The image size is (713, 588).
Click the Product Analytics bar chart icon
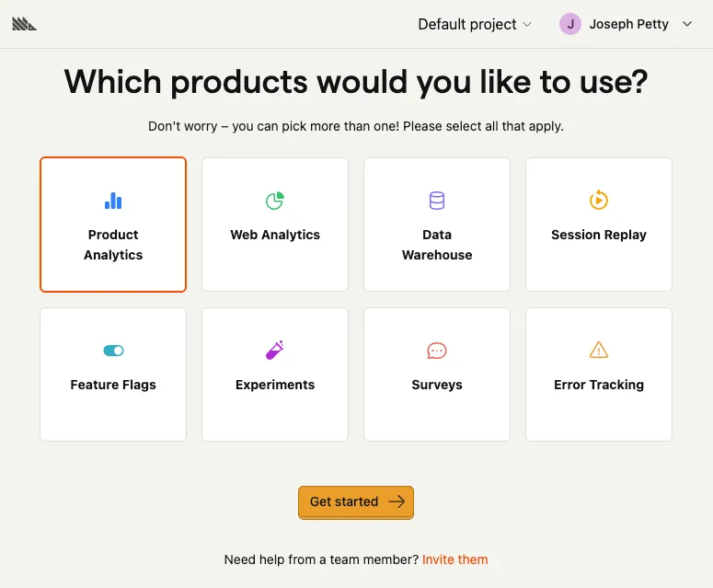pyautogui.click(x=113, y=200)
